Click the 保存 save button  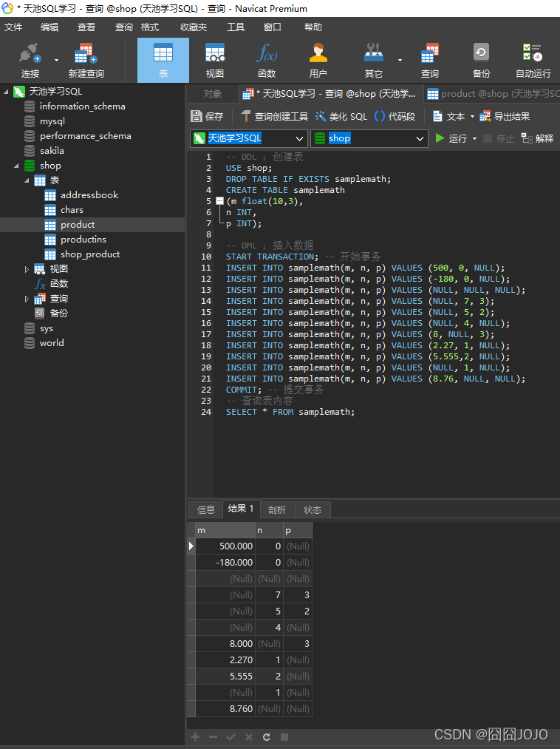pyautogui.click(x=207, y=116)
